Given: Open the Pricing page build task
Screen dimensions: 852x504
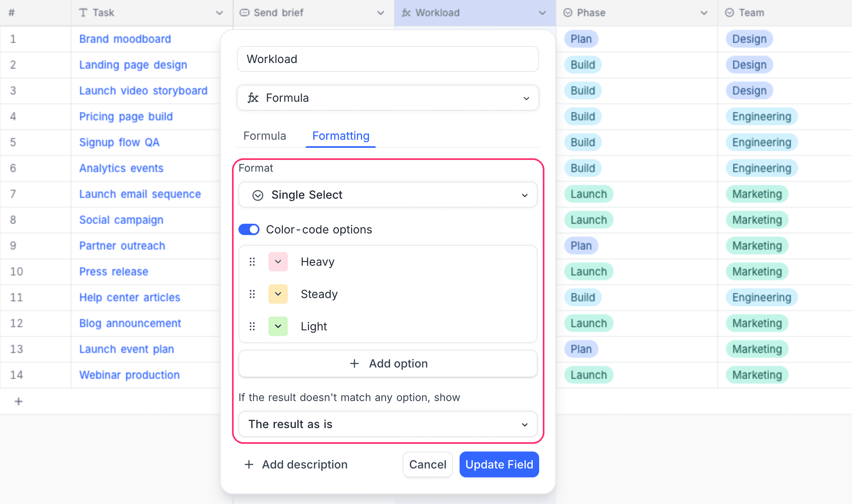Looking at the screenshot, I should click(x=126, y=116).
